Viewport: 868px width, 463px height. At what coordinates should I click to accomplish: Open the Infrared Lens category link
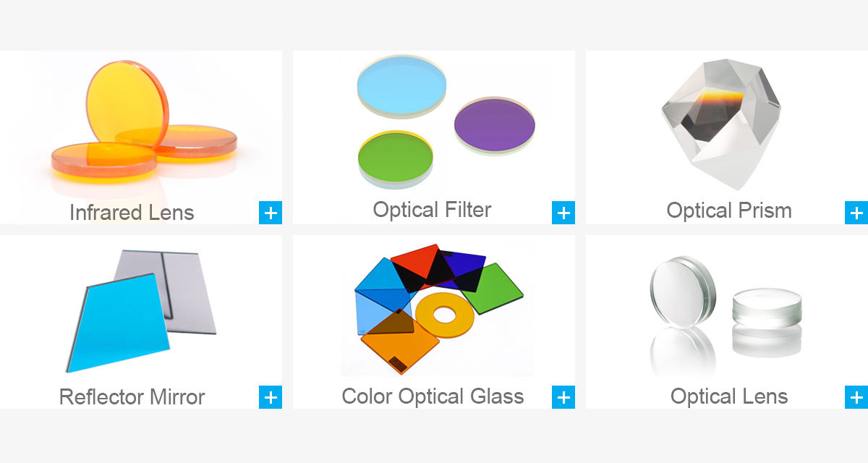[132, 213]
